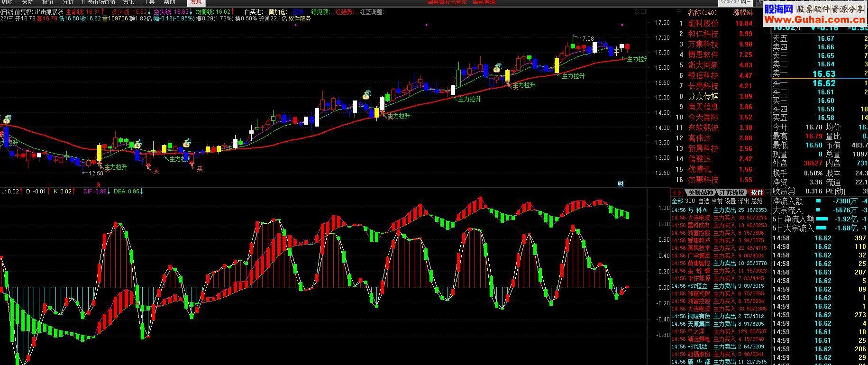Click the 卖五 price 16.67
The height and width of the screenshot is (365, 868).
click(825, 38)
